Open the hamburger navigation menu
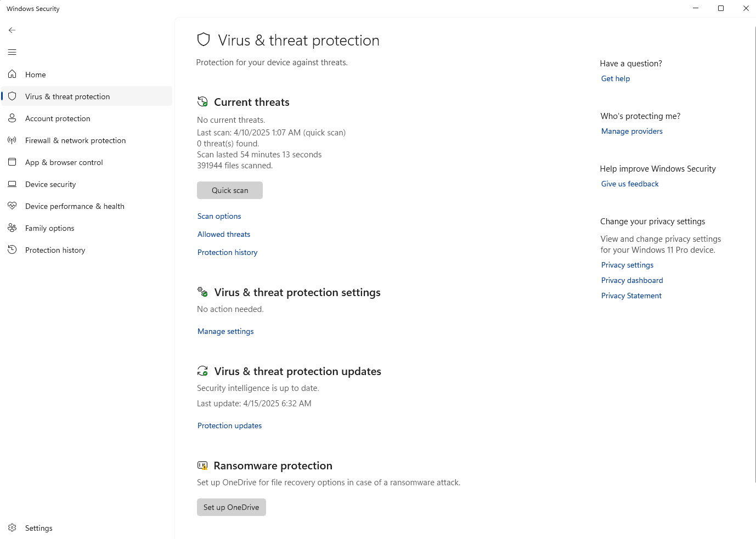Screen dimensions: 756x539 (12, 52)
